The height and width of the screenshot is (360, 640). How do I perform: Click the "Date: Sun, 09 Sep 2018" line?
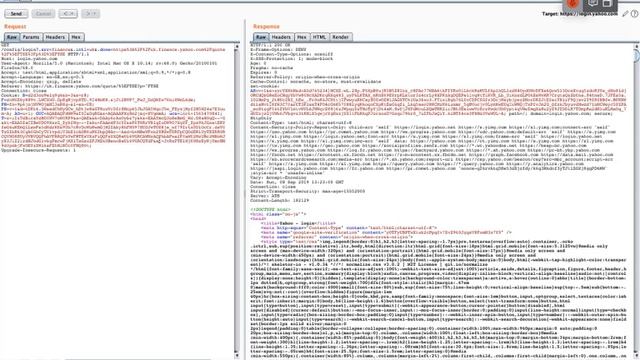pyautogui.click(x=297, y=182)
